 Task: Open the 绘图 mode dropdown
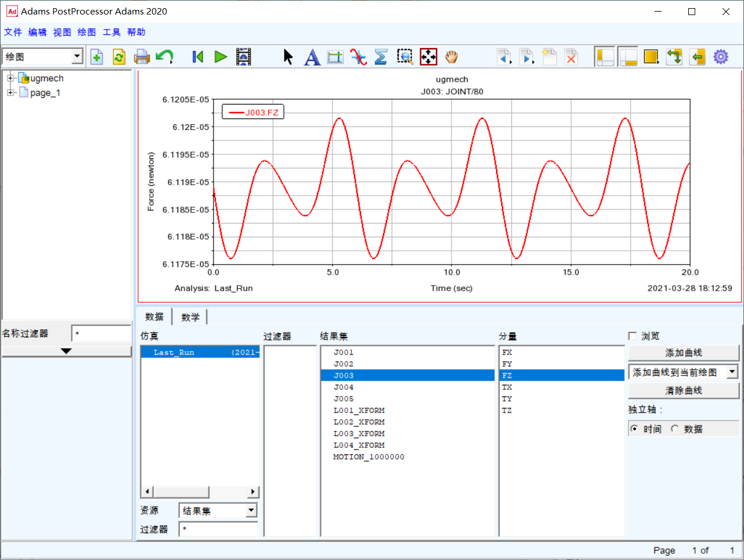point(77,56)
